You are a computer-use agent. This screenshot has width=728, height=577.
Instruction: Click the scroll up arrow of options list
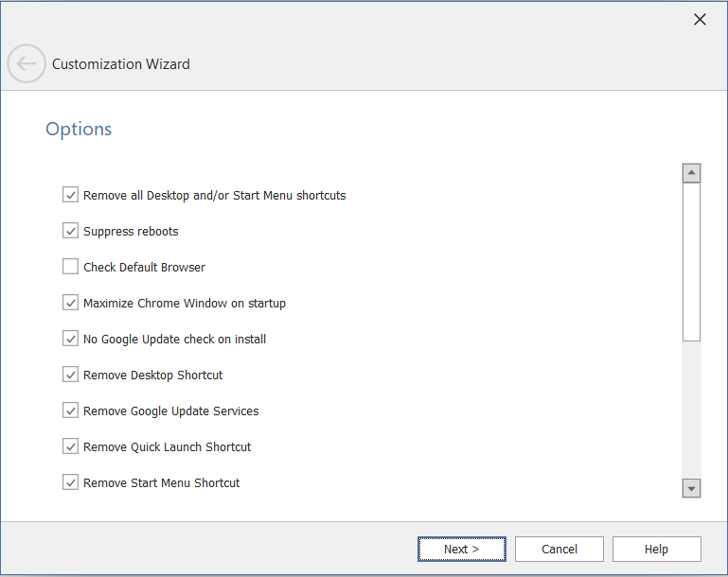(x=691, y=173)
